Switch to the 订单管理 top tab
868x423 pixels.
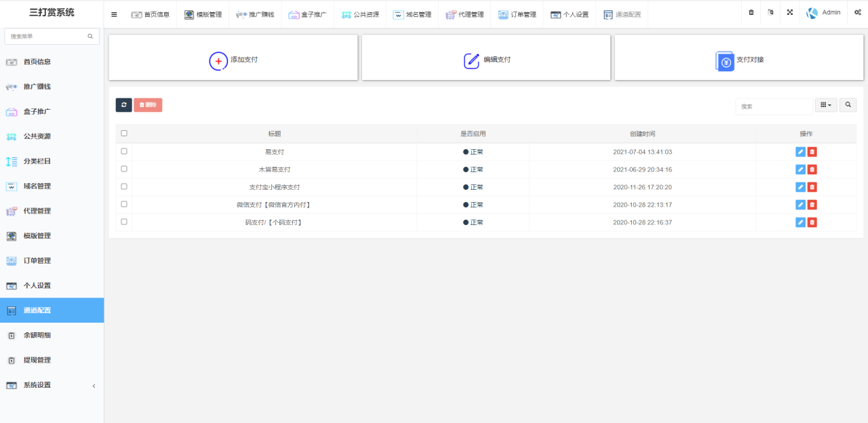point(517,14)
